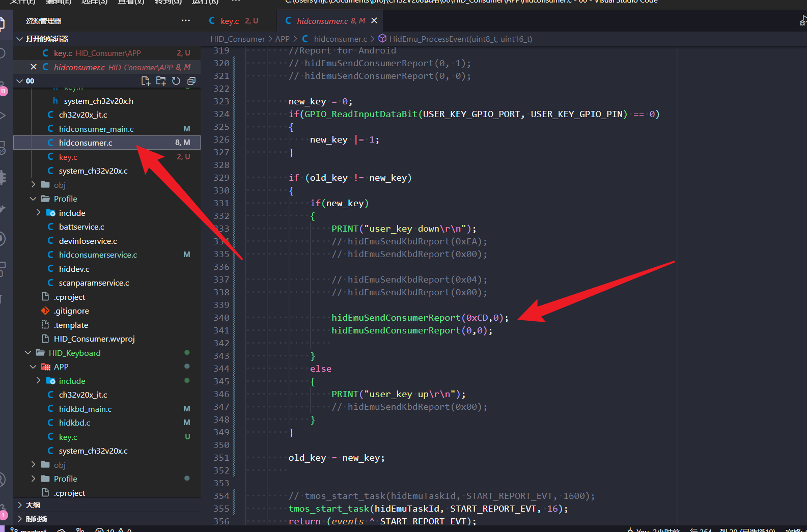Open key.c below hidconsumer.c in tree
The width and height of the screenshot is (807, 532).
coord(107,157)
